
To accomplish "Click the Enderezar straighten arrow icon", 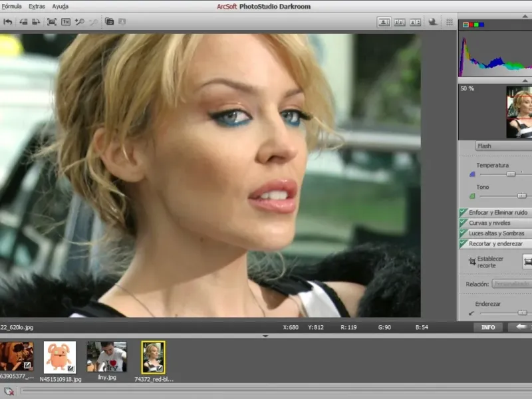I will click(471, 313).
